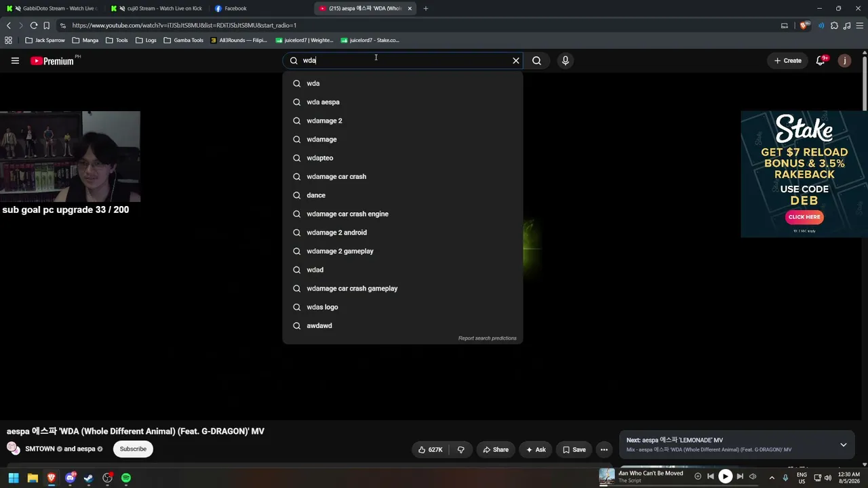Screen dimensions: 868x488
Task: Open Discord from taskbar
Action: [70, 478]
